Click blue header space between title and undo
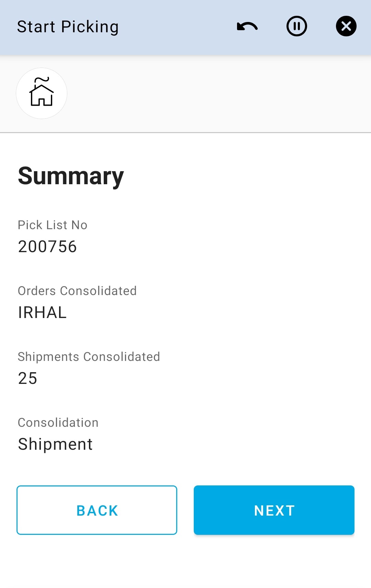The width and height of the screenshot is (371, 588). coord(177,27)
